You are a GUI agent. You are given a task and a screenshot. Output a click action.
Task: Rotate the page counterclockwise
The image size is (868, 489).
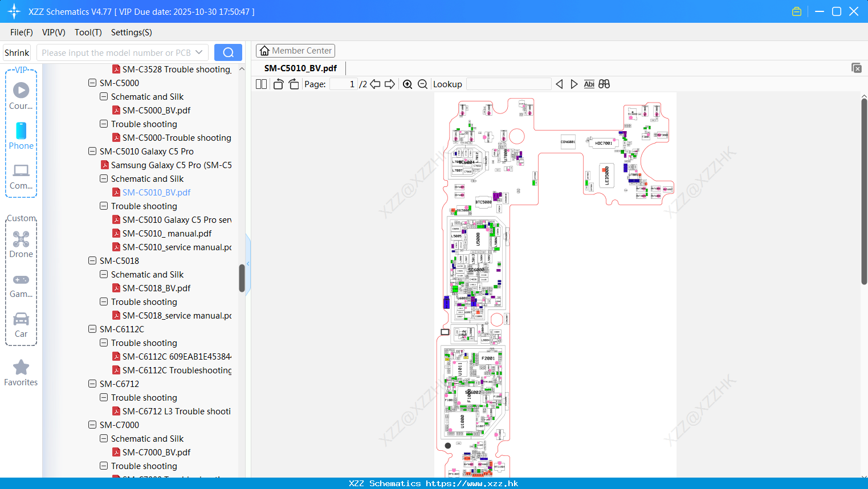[x=278, y=84]
